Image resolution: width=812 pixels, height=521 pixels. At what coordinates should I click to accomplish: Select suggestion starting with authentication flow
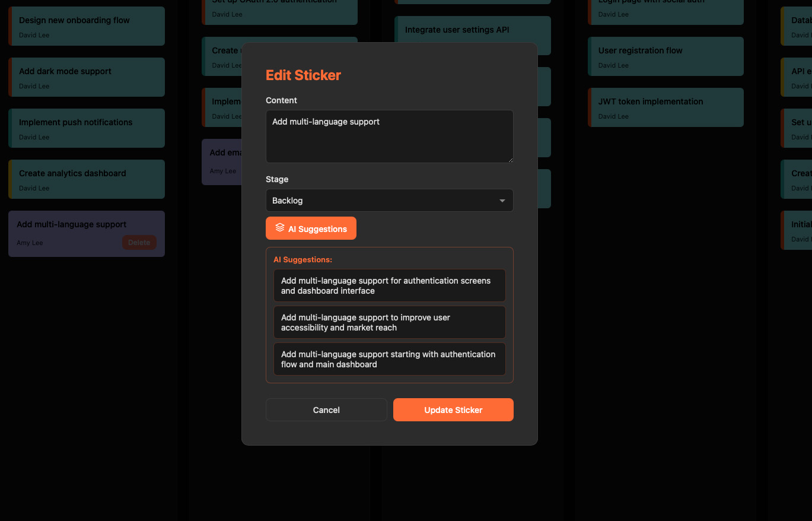point(389,359)
